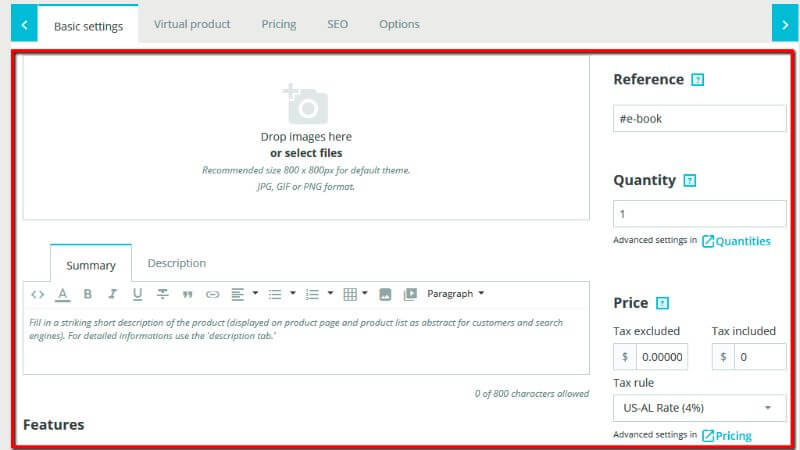Image resolution: width=800 pixels, height=450 pixels.
Task: Click the Quantity help icon
Action: pos(690,181)
